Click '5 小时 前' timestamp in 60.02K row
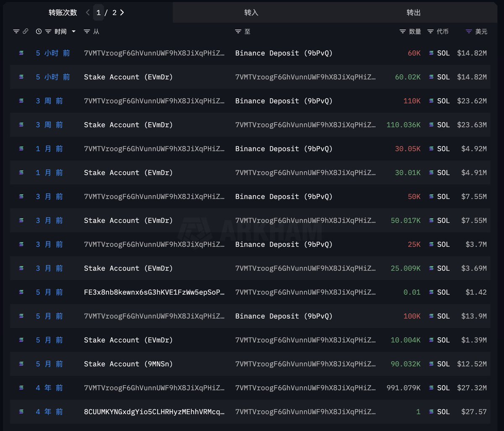504x431 pixels. [53, 77]
